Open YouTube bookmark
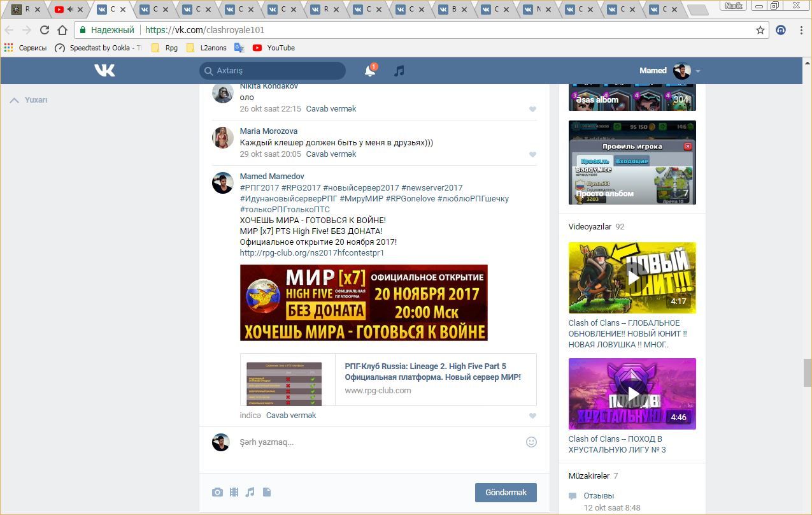This screenshot has width=812, height=515. tap(274, 48)
